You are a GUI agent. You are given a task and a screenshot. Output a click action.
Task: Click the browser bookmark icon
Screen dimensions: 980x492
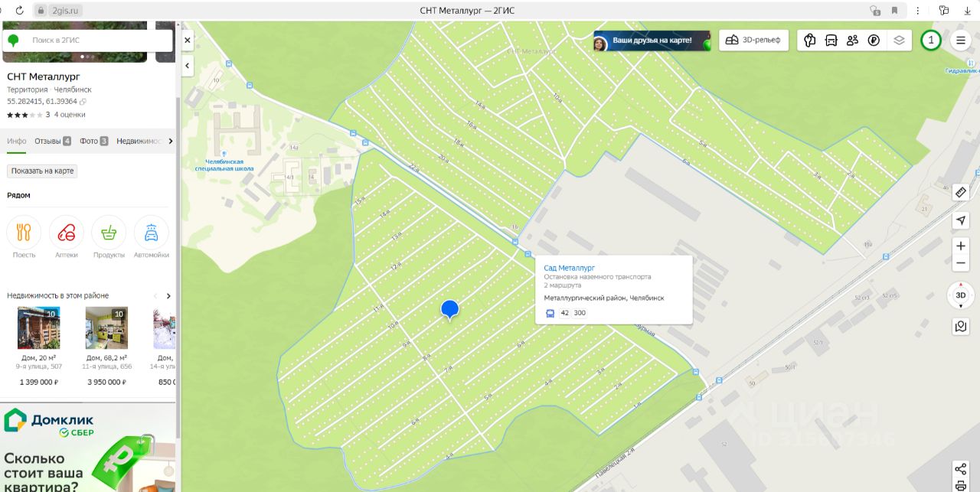(x=894, y=11)
